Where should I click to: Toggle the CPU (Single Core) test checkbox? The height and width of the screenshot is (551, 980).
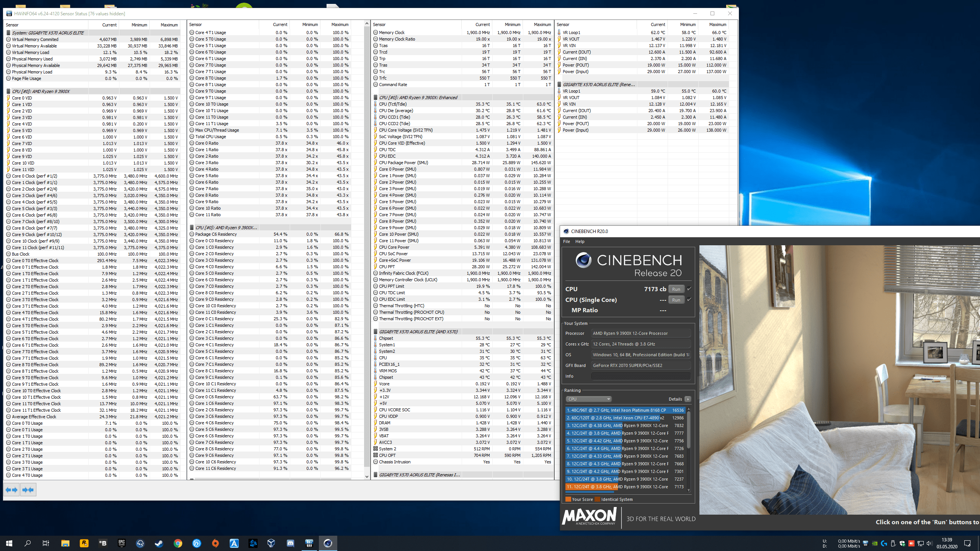(689, 300)
